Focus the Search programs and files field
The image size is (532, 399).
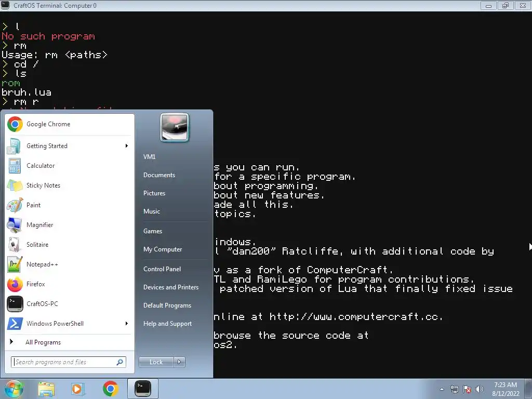tap(68, 362)
